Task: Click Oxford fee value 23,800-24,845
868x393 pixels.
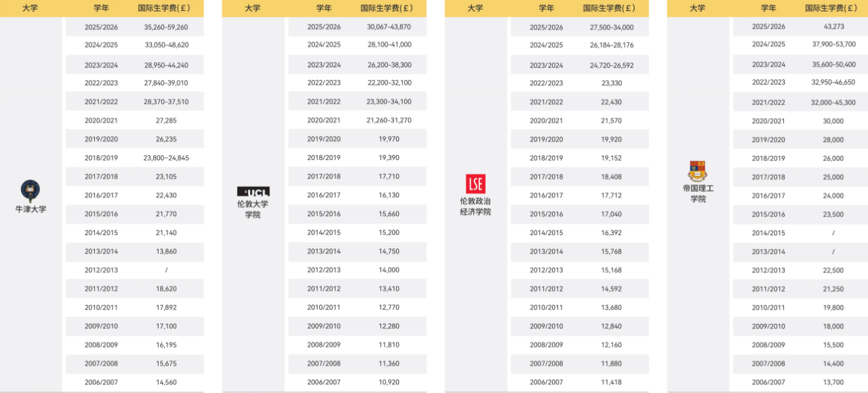Action: pos(166,158)
